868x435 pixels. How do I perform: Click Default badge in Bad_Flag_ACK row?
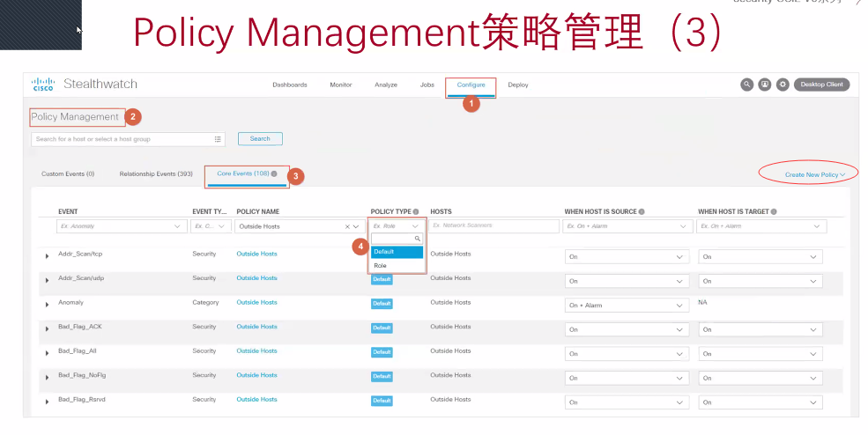382,328
